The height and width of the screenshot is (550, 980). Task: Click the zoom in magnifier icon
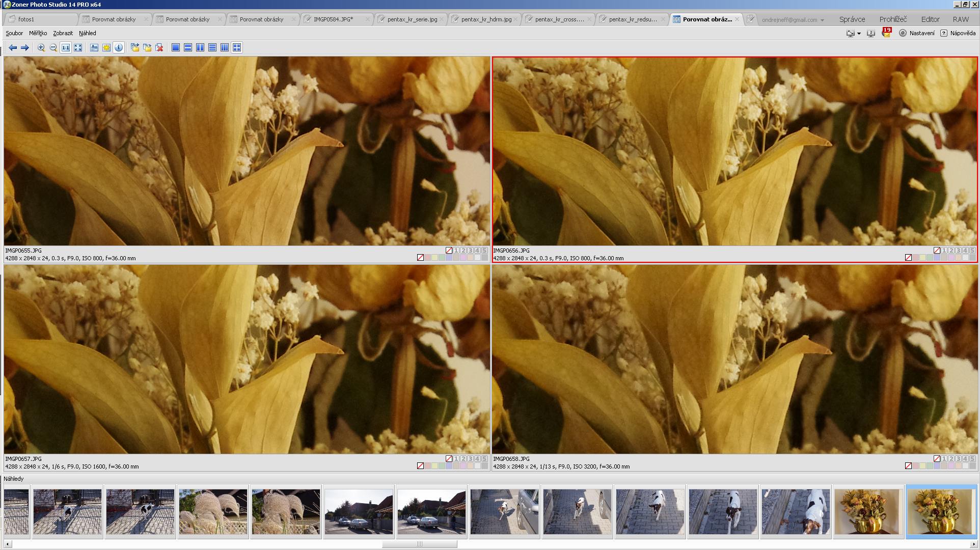[x=41, y=47]
